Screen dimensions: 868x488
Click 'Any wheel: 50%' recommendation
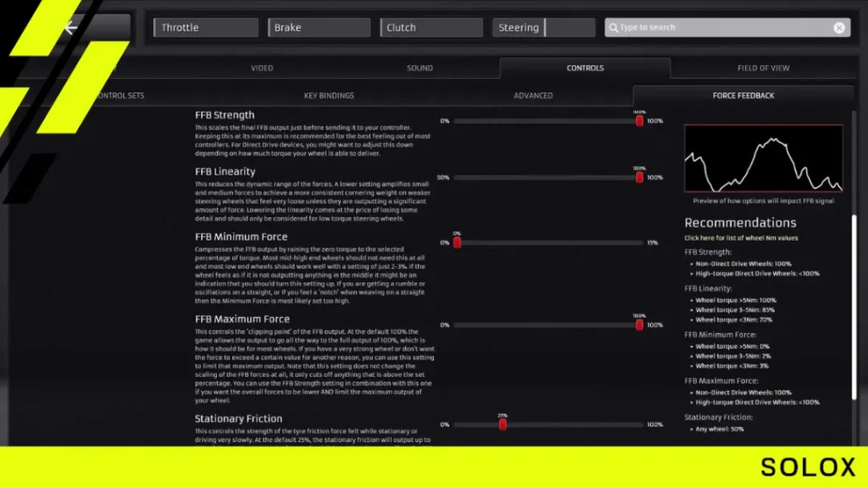click(719, 429)
